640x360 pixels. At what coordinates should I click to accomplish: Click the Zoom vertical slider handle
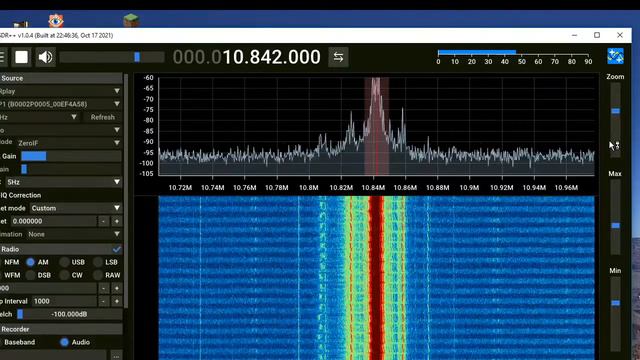point(616,111)
